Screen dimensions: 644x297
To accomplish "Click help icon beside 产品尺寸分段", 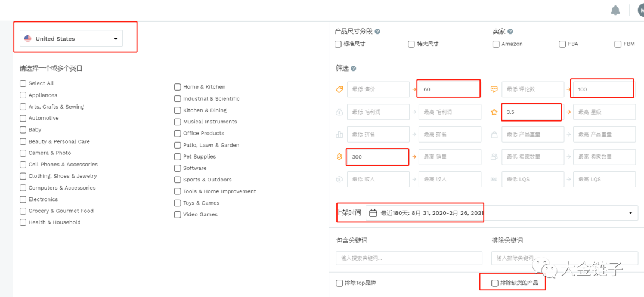I will [377, 31].
